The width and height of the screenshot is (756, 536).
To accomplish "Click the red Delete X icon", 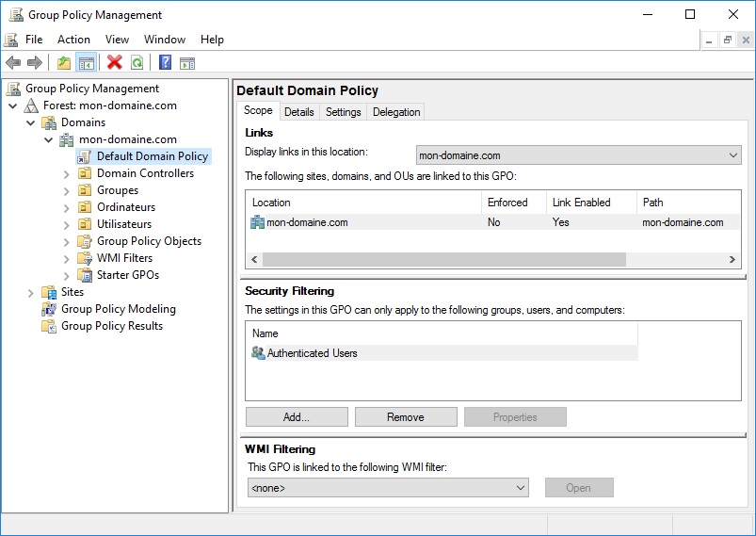I will pyautogui.click(x=114, y=63).
